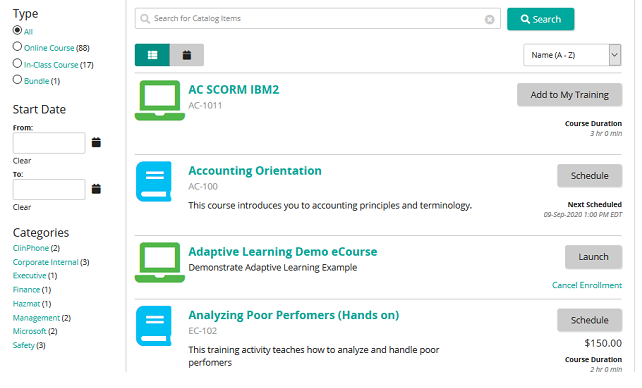Viewport: 642px width, 388px height.
Task: Click Demonstrate Adaptive Learning Example text
Action: coord(273,268)
